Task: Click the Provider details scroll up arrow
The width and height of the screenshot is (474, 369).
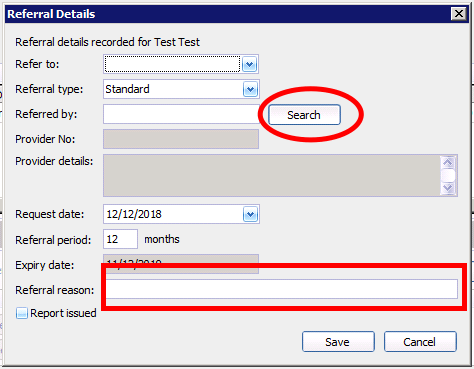Action: [x=448, y=162]
